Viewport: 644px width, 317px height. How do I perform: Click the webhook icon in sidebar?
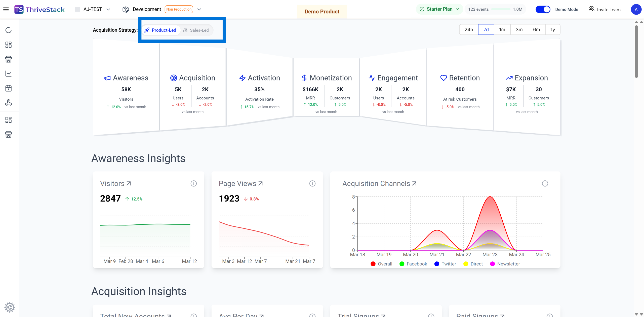point(9,103)
